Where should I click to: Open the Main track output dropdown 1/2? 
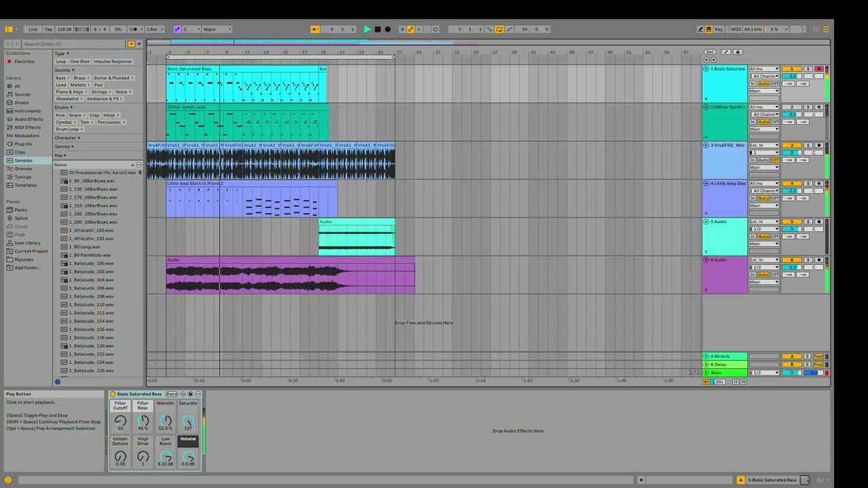tap(764, 373)
